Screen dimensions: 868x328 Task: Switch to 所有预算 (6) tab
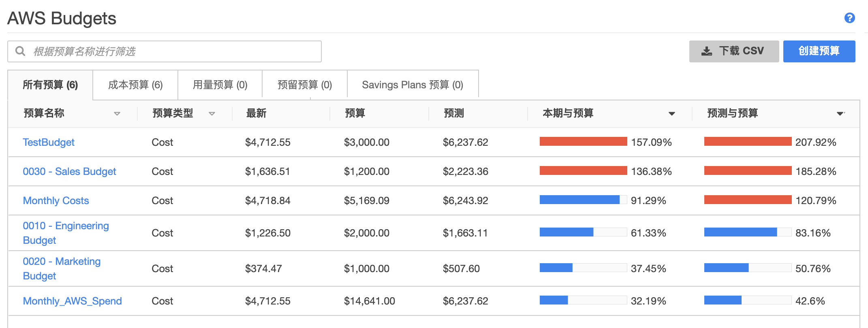(50, 85)
